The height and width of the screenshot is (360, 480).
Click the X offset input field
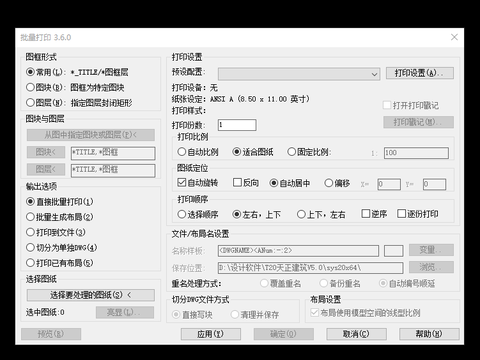coord(389,184)
